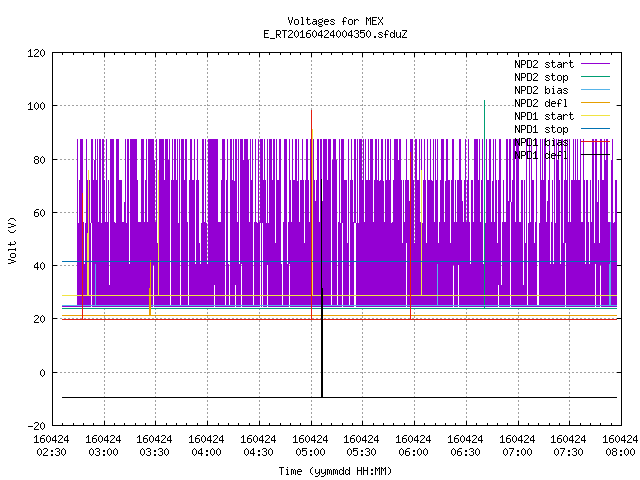Image resolution: width=640 pixels, height=480 pixels.
Task: Click the yellow NPD1 start legend line
Action: point(595,116)
